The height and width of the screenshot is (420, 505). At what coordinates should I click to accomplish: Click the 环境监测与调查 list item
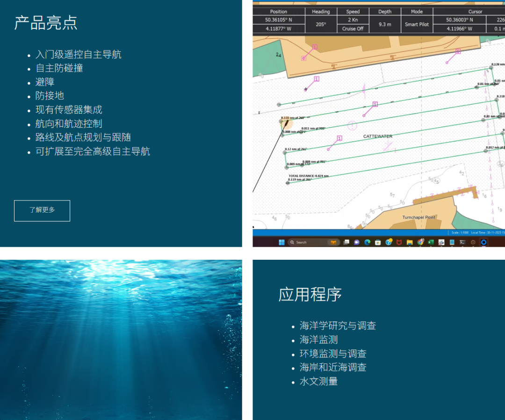(x=333, y=354)
